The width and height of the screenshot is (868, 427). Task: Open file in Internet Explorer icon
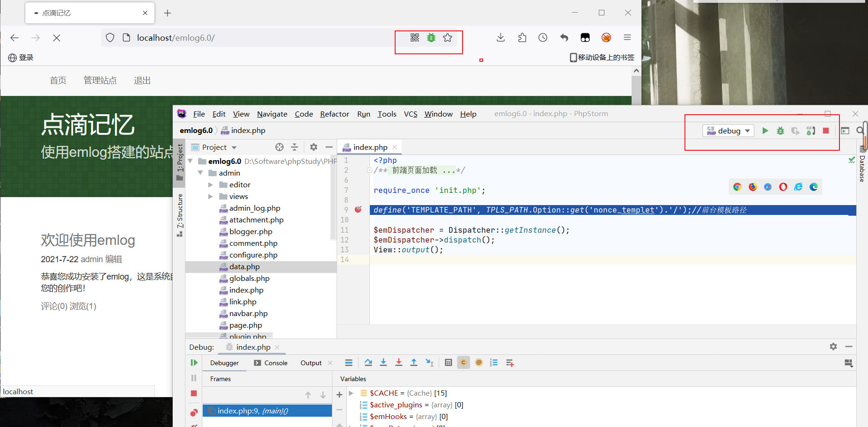[798, 187]
